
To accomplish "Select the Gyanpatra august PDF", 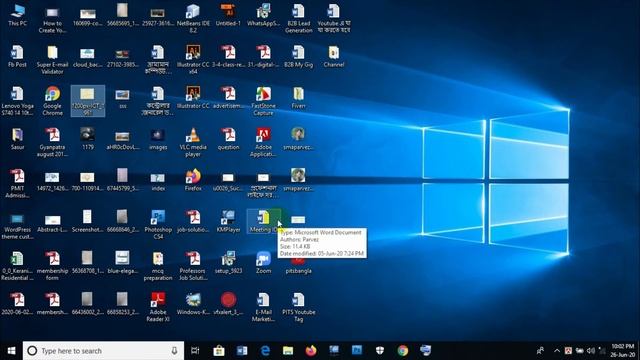I will pos(52,142).
